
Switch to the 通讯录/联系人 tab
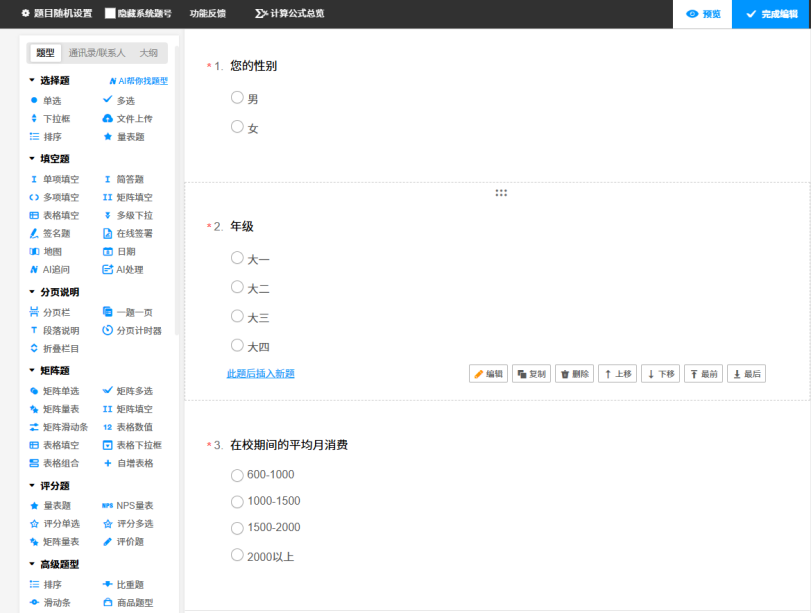pyautogui.click(x=97, y=53)
